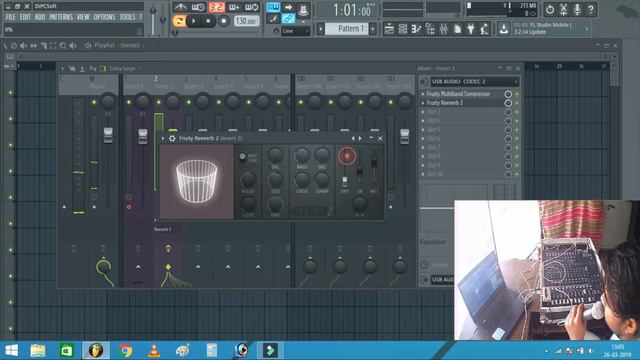Viewport: 640px width, 360px height.
Task: Expand Fruity Reeverb 2 slot arrow
Action: 423,103
